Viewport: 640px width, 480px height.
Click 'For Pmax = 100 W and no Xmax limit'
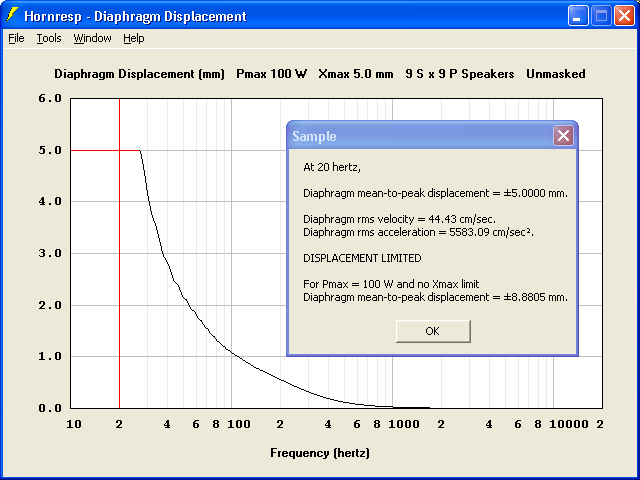click(391, 284)
